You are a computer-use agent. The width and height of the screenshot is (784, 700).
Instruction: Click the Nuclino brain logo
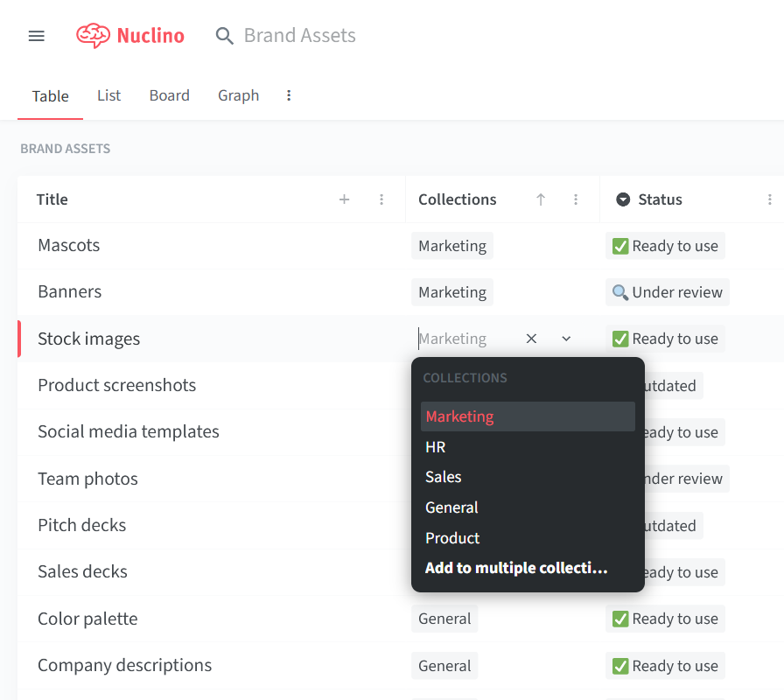93,35
